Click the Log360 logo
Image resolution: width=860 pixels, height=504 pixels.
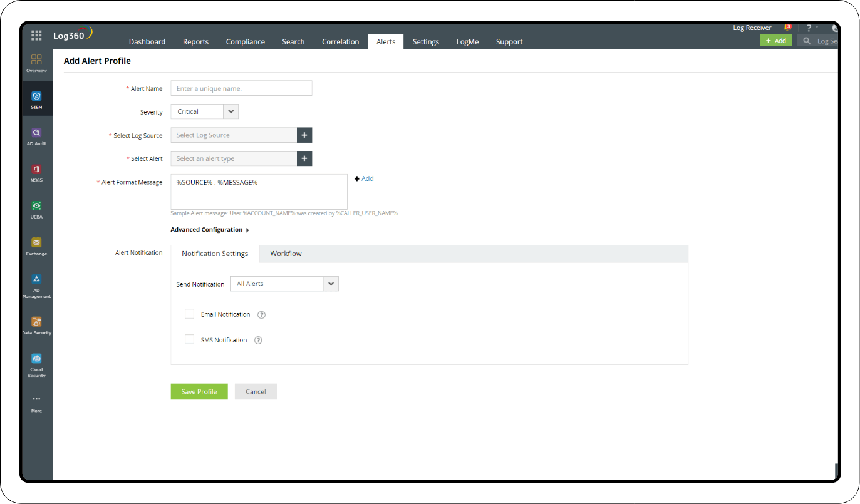point(73,34)
